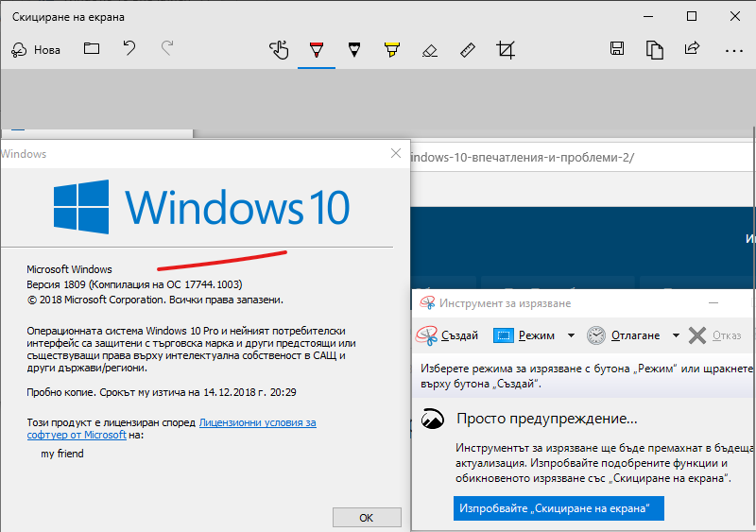Click the Нова new snip button
The image size is (756, 532).
tap(36, 50)
